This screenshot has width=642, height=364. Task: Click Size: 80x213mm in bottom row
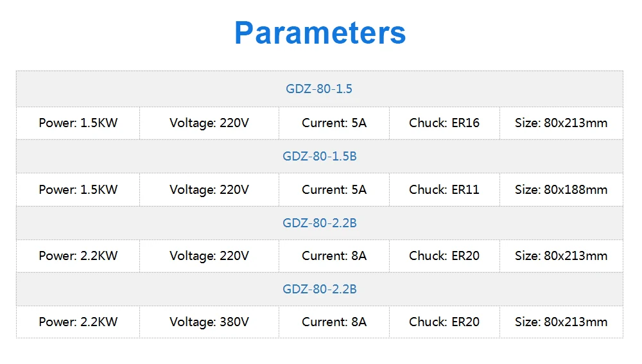coord(561,322)
